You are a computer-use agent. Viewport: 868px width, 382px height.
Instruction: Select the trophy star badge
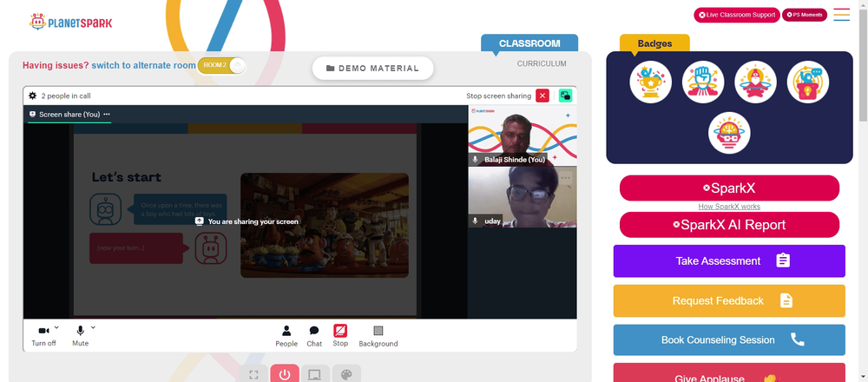(x=650, y=82)
